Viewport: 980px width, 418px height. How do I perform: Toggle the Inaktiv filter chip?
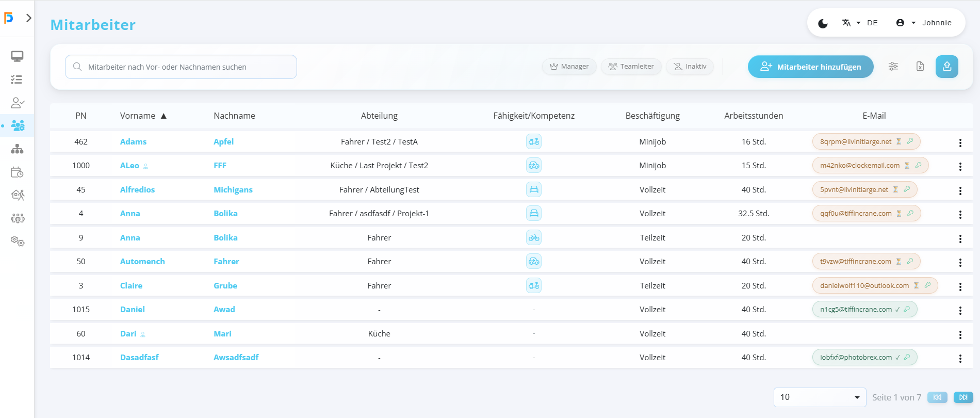click(690, 67)
